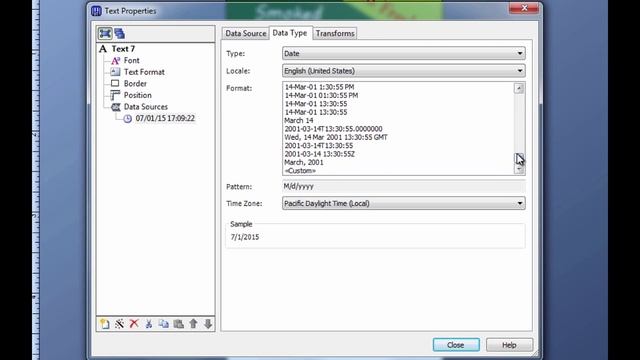640x360 pixels.
Task: Select format 14-Mar-01 1:30:55 PM
Action: [x=319, y=87]
